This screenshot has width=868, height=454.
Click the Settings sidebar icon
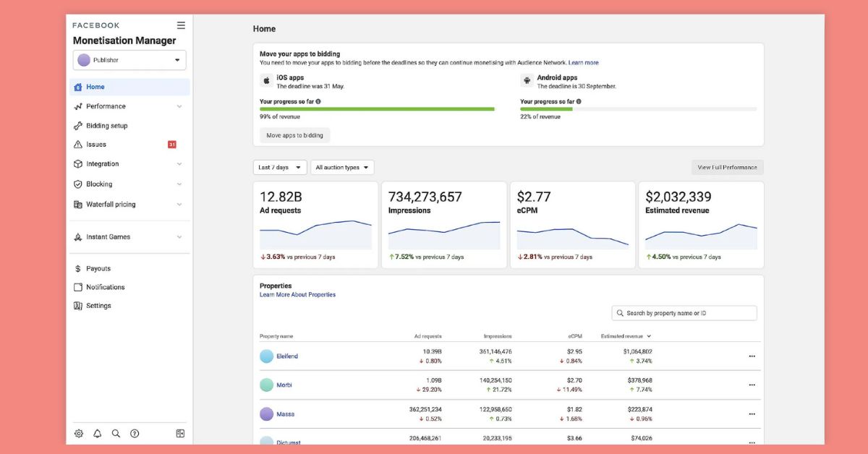pos(78,306)
